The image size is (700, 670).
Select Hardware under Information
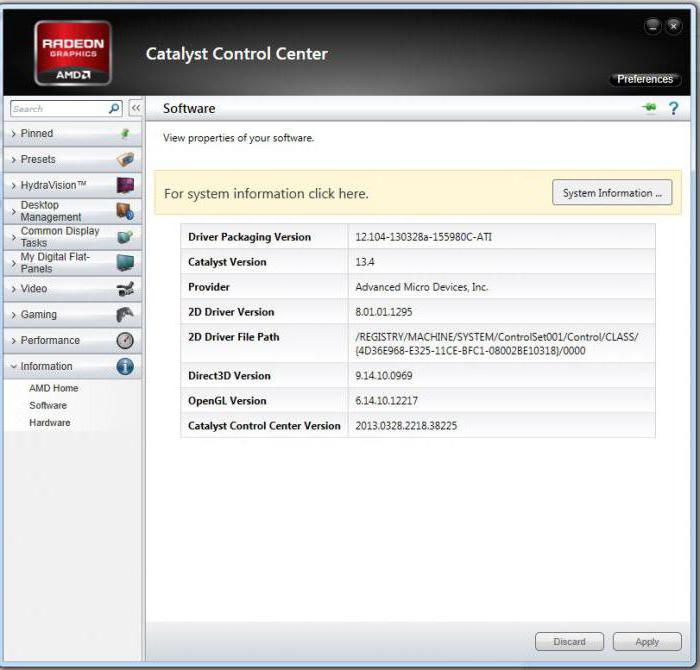pos(50,423)
